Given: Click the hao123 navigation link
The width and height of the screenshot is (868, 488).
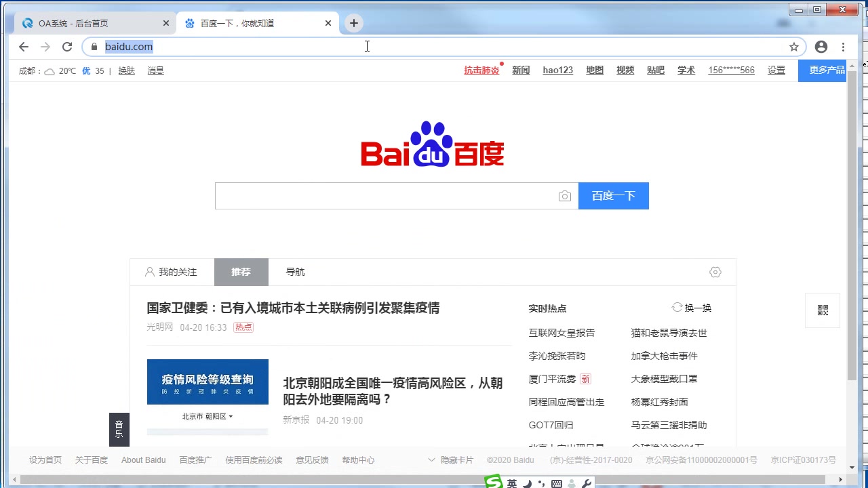Looking at the screenshot, I should [557, 70].
